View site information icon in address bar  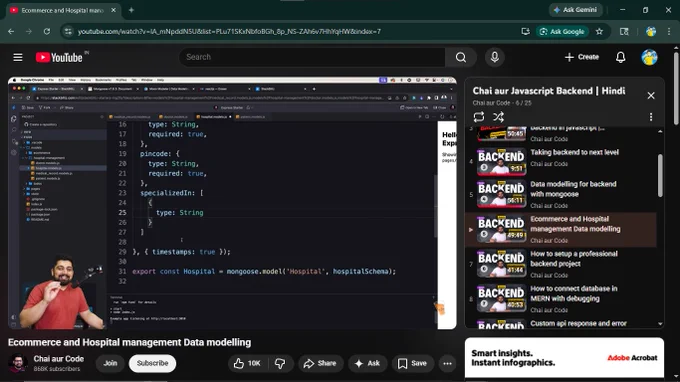68,31
